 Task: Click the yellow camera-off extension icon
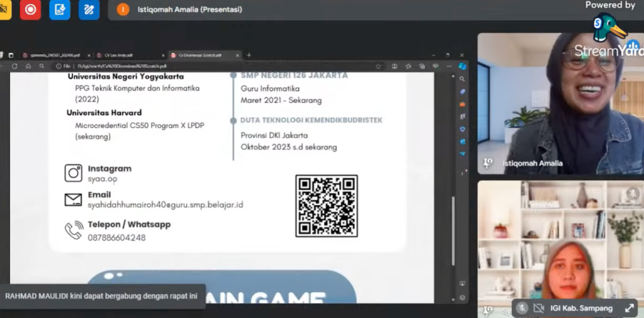[4, 9]
